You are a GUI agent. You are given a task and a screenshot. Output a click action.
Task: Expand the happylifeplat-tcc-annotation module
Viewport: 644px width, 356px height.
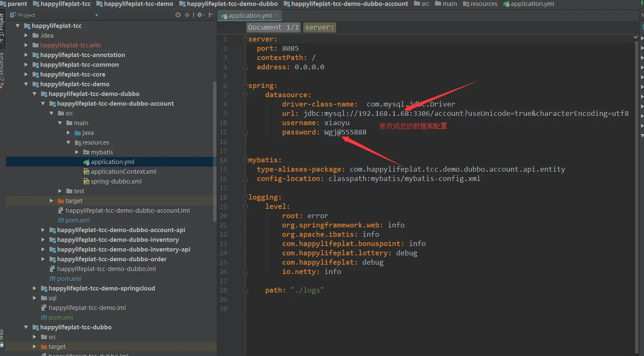[x=26, y=55]
